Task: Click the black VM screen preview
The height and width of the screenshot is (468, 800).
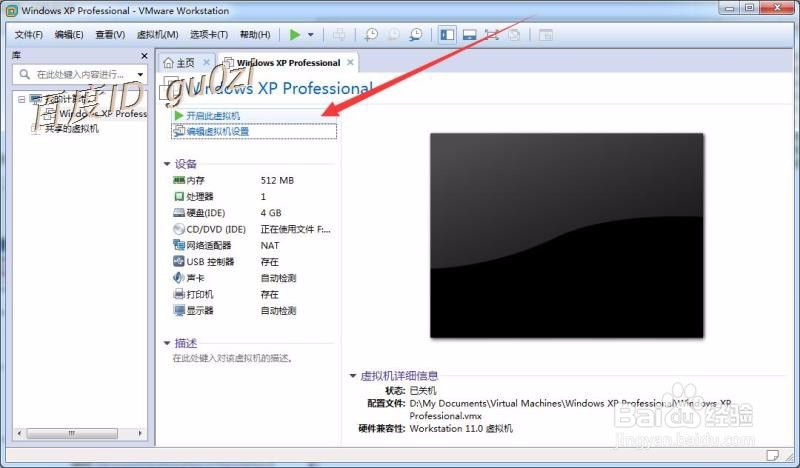Action: [x=566, y=235]
